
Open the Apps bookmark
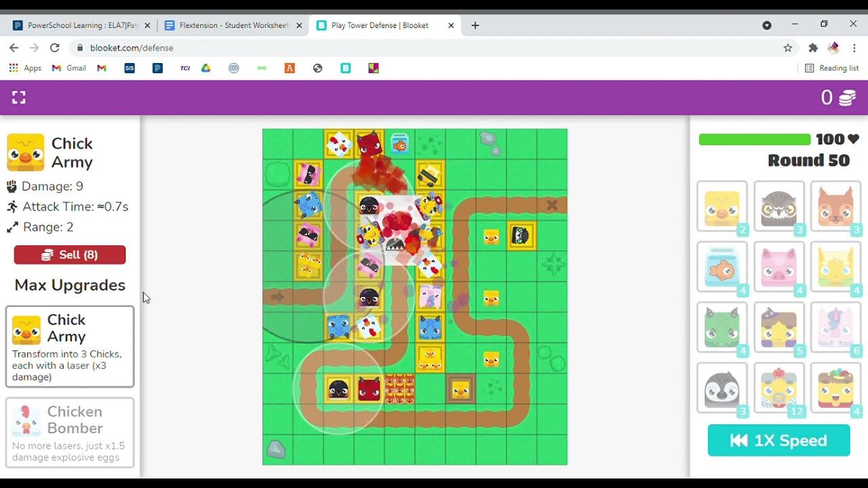(25, 68)
